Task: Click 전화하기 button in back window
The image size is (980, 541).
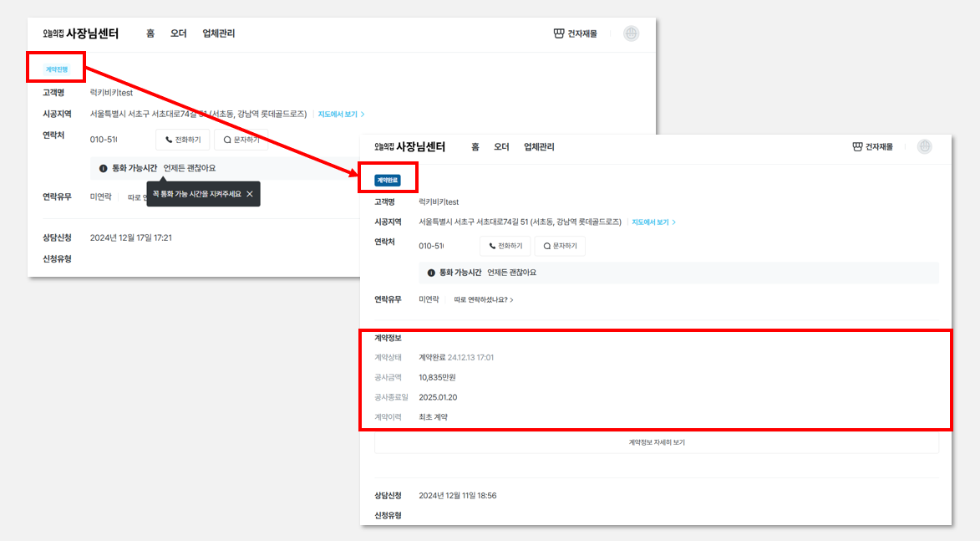Action: (x=182, y=140)
